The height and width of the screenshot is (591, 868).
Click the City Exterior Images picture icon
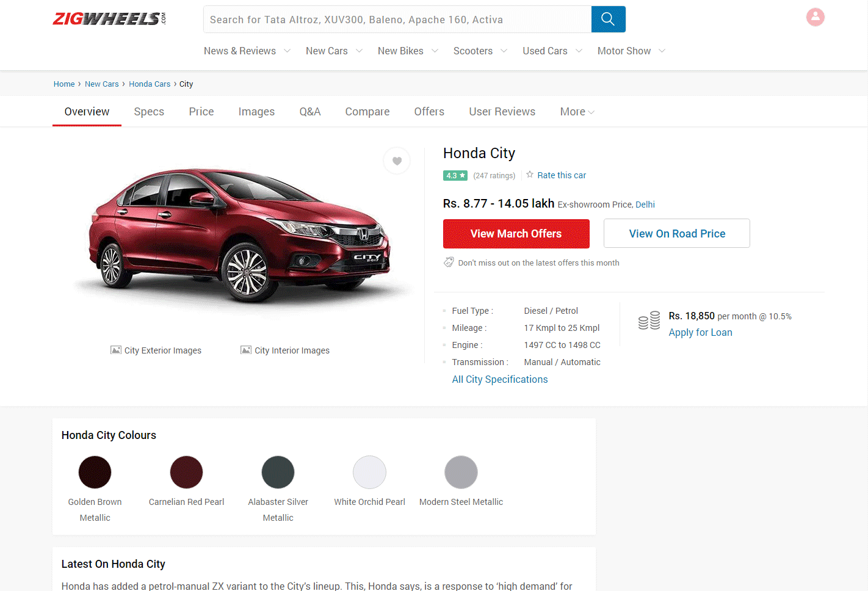tap(115, 350)
